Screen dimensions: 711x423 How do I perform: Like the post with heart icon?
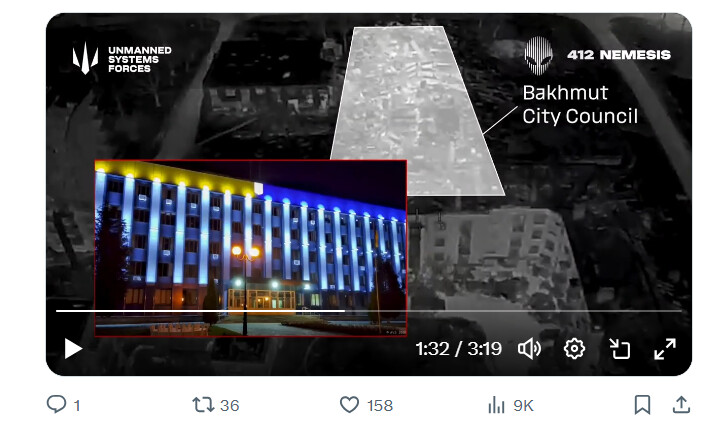[349, 405]
